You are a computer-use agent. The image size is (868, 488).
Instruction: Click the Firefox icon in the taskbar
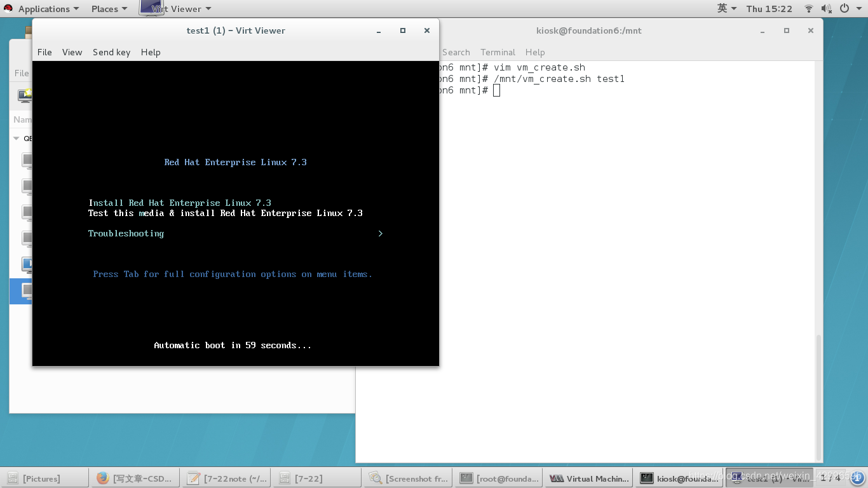(103, 478)
